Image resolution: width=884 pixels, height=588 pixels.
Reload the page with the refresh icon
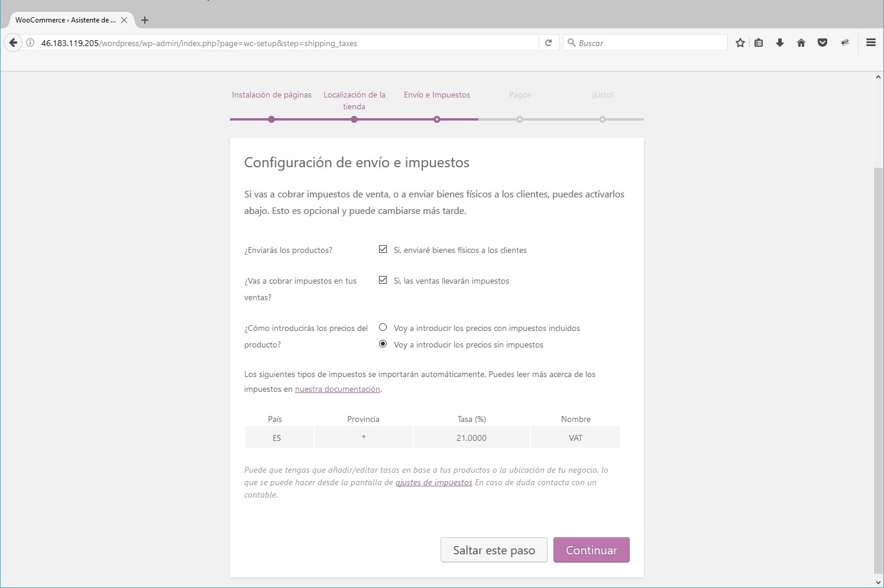coord(548,43)
